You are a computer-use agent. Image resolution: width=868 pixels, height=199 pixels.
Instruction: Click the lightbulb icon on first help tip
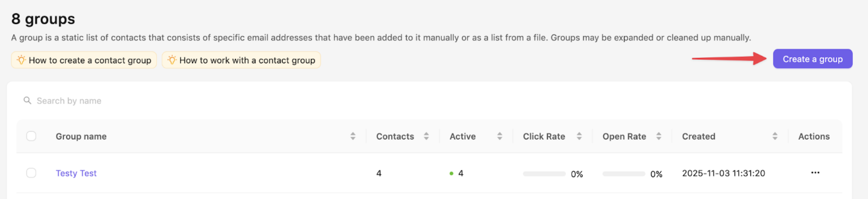tap(21, 60)
